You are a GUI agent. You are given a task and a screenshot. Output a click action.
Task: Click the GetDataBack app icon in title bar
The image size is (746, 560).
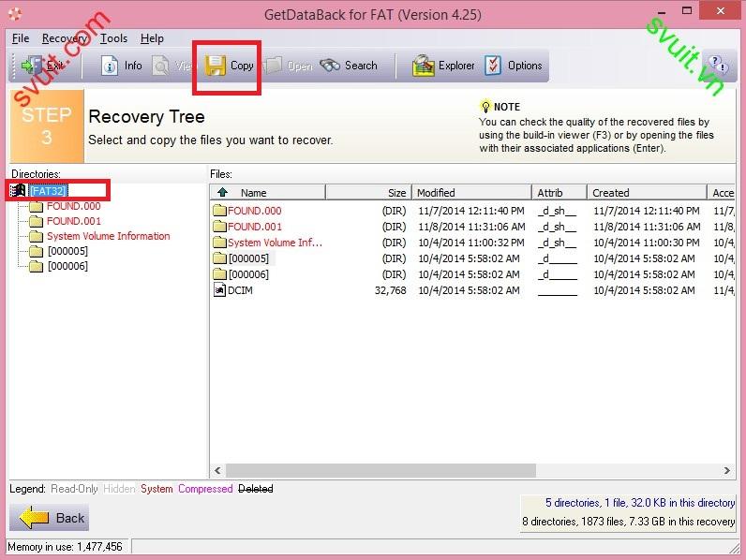coord(15,14)
